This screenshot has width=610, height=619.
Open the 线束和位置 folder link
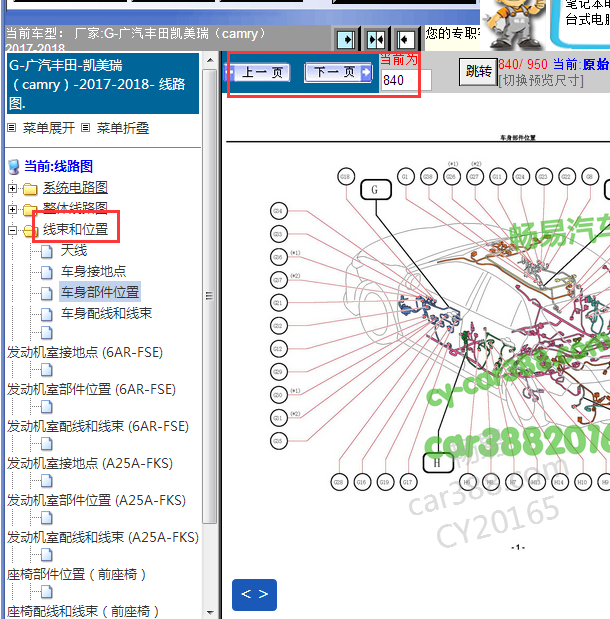pos(75,229)
